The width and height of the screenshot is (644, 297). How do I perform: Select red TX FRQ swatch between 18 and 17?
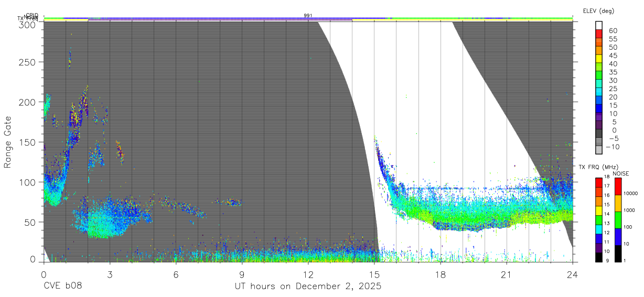point(599,183)
